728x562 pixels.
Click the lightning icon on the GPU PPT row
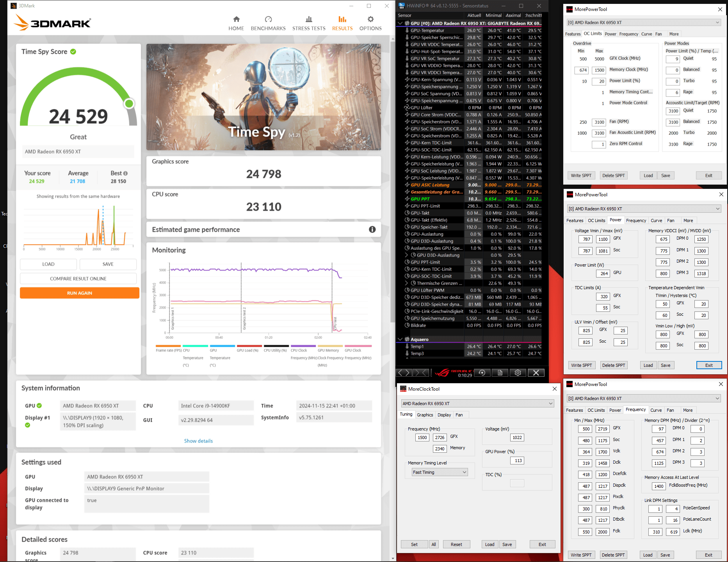tap(407, 199)
